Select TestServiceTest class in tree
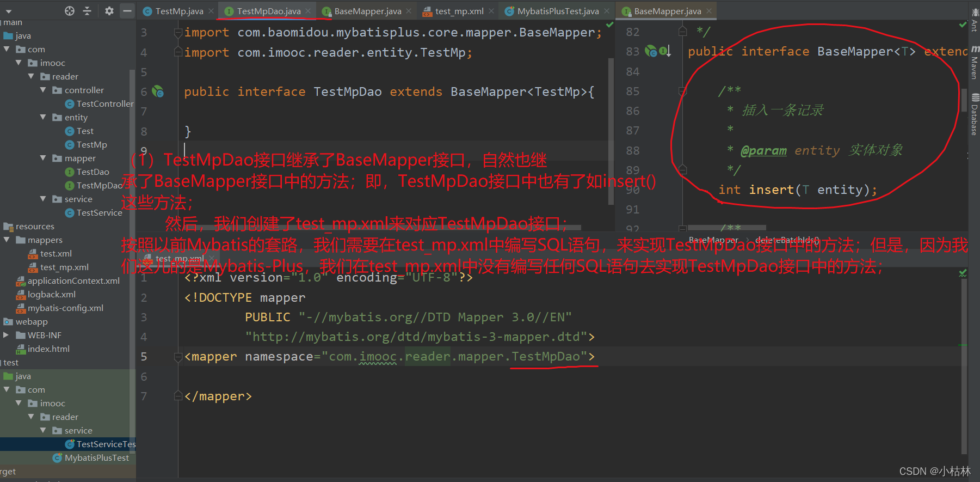The image size is (980, 482). tap(100, 444)
